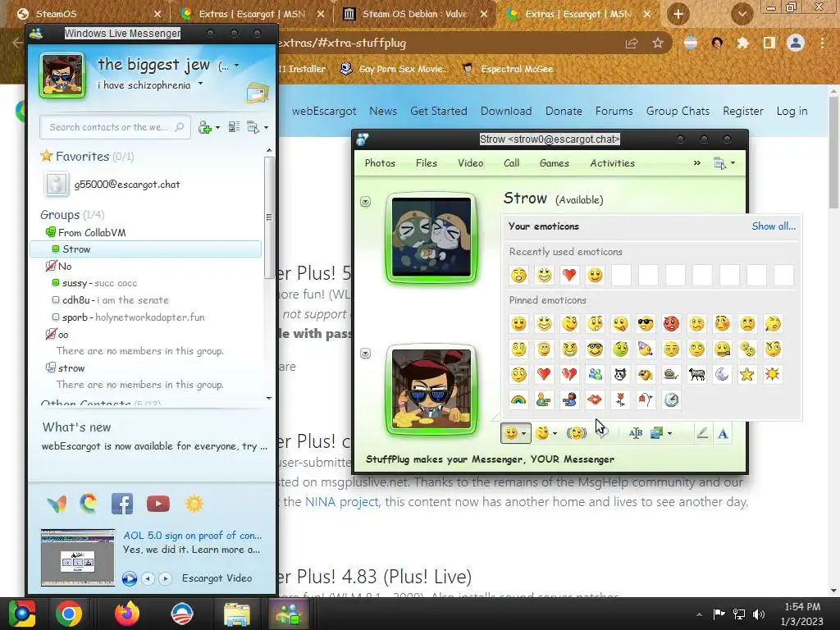Pick the red lips emoticon

[595, 399]
